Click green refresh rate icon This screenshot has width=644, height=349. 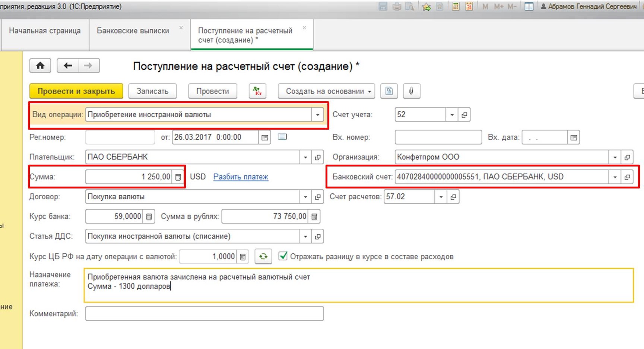coord(263,257)
